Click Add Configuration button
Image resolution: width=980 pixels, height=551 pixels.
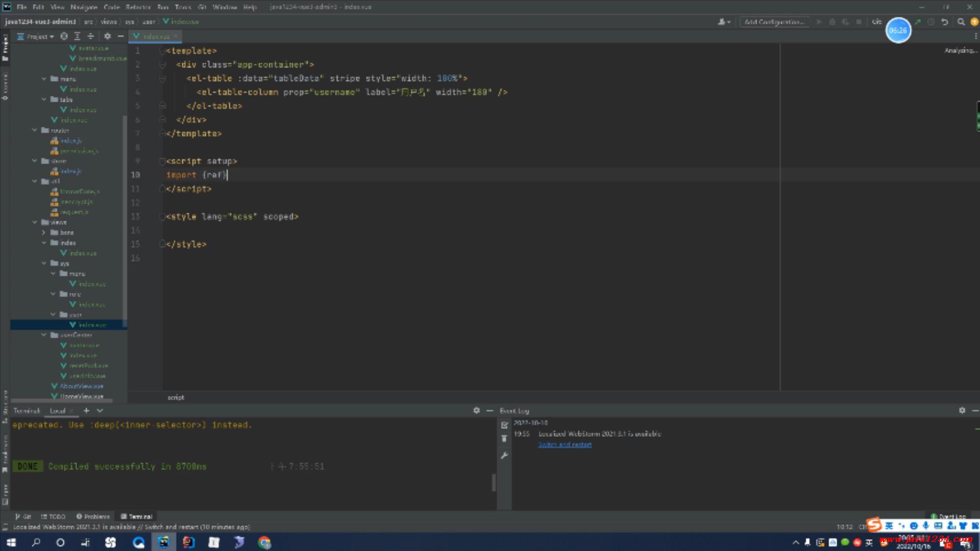pos(774,22)
